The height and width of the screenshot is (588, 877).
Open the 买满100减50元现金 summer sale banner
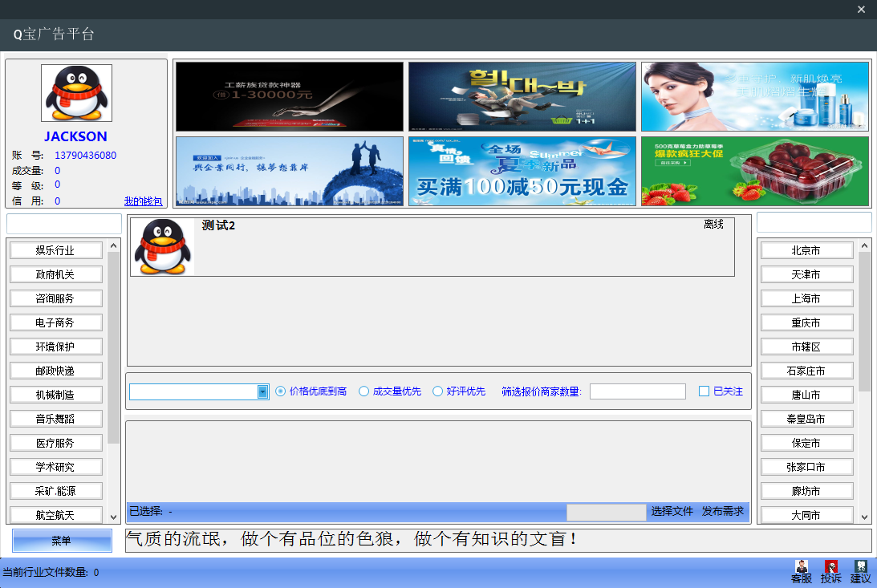pos(522,171)
